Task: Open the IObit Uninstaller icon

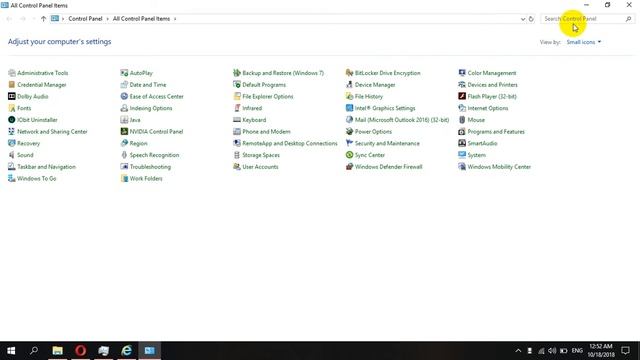Action: pos(12,120)
